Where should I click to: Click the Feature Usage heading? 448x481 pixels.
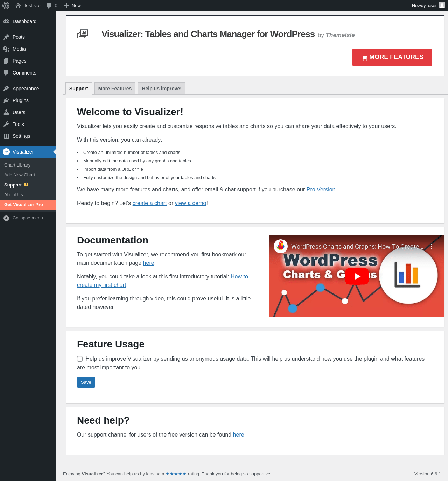coord(111,344)
